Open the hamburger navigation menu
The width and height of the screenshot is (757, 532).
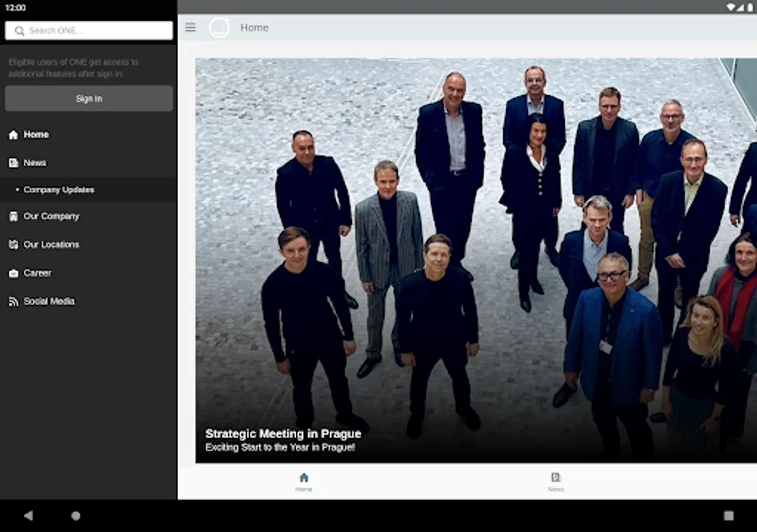pyautogui.click(x=190, y=27)
